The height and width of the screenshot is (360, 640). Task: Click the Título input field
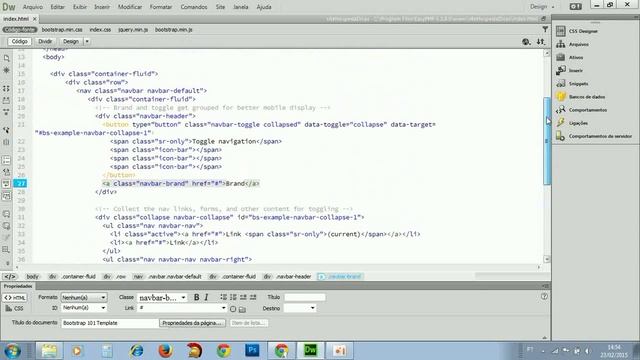click(304, 297)
